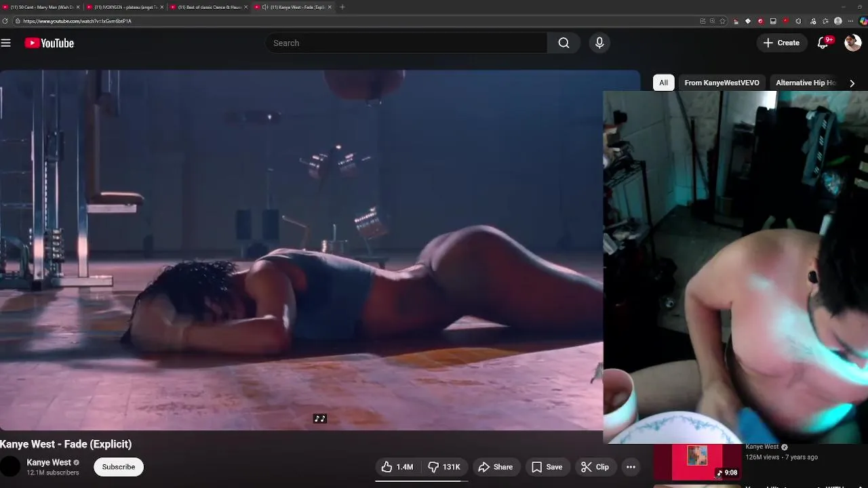This screenshot has width=868, height=488.
Task: Mute the Kanye West tab via speaker icon
Action: pos(264,7)
